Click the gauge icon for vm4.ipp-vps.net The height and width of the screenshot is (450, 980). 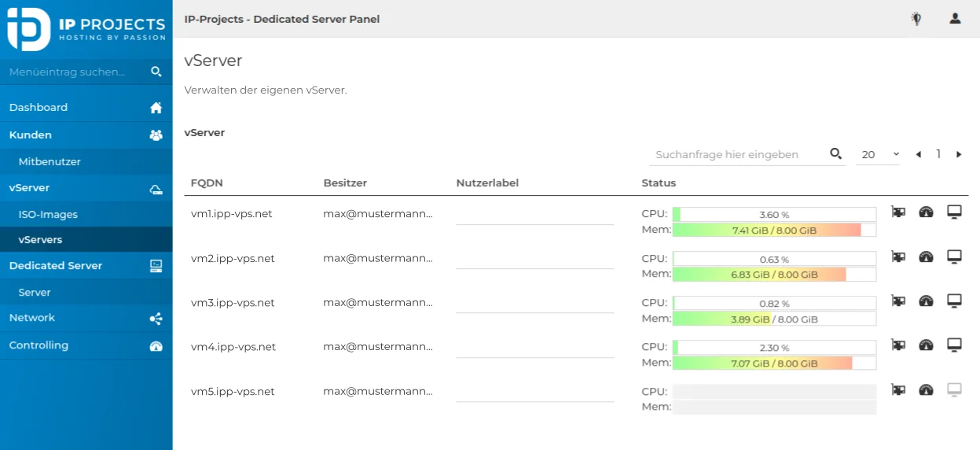coord(926,345)
